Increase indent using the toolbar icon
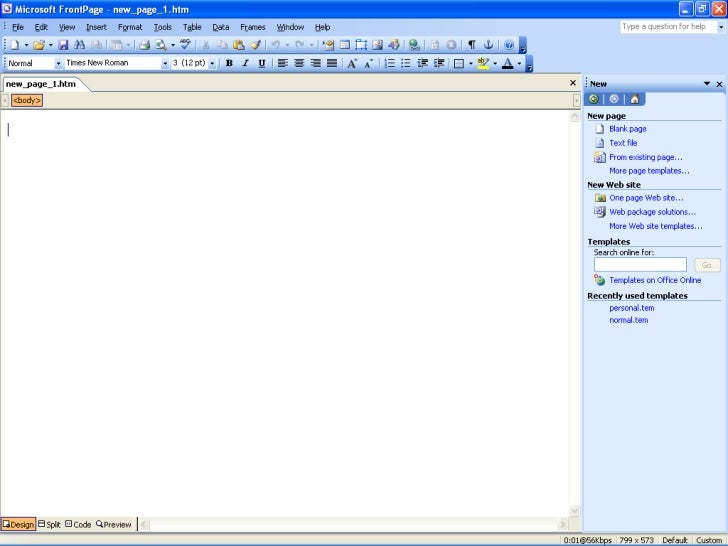This screenshot has width=728, height=546. [439, 64]
